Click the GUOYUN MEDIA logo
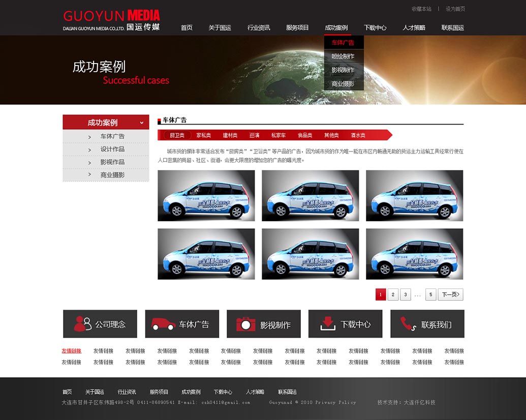526x420 pixels. 111,20
